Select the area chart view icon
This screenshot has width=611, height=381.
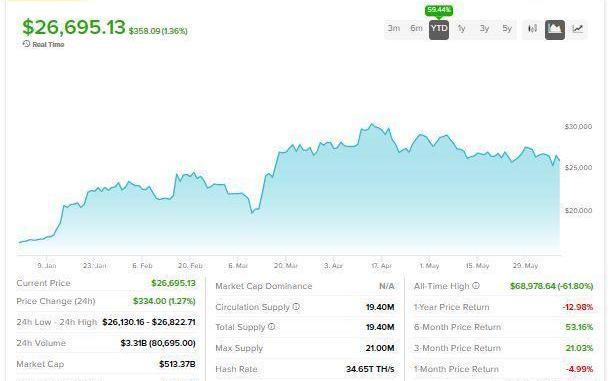point(555,29)
